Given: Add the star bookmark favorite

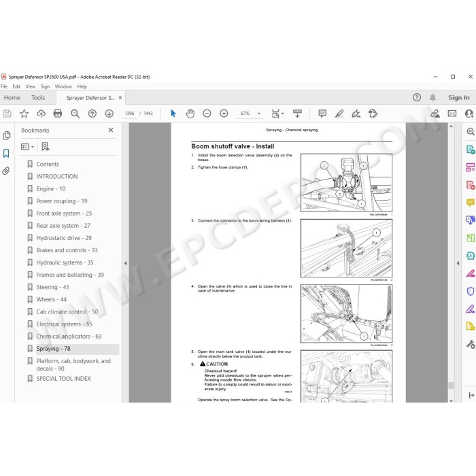Looking at the screenshot, I should click(x=24, y=114).
